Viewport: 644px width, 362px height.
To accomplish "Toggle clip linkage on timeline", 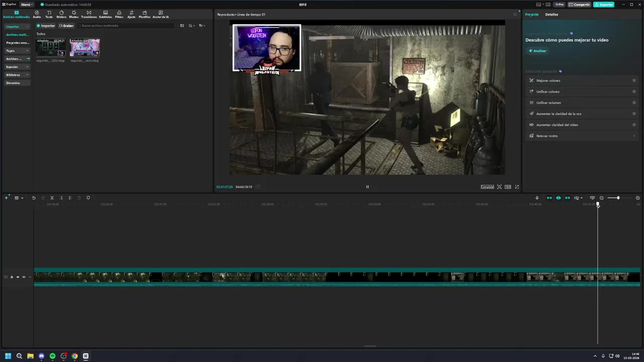I will [x=568, y=198].
